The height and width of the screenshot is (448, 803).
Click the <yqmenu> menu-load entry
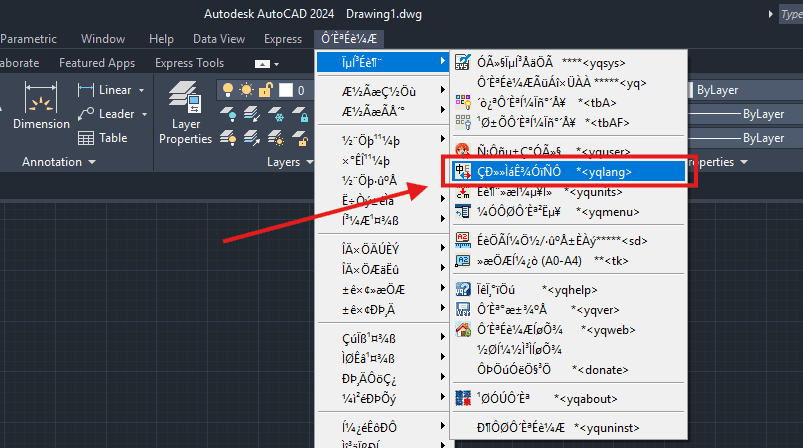point(568,211)
